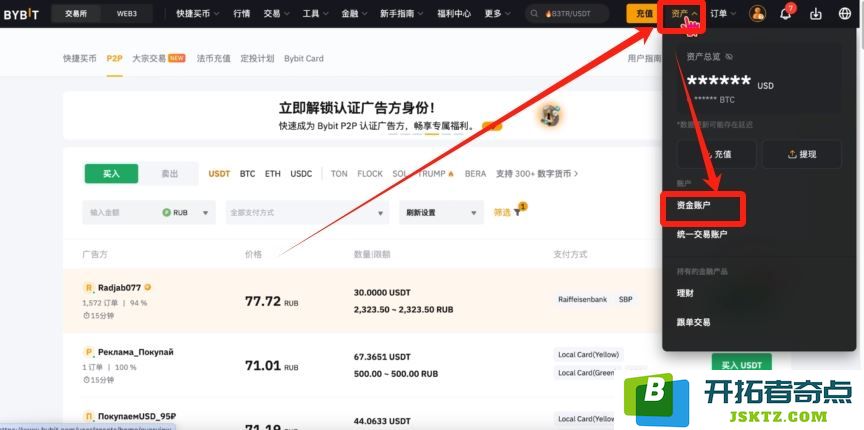Expand the 订单 orders menu

[x=723, y=14]
